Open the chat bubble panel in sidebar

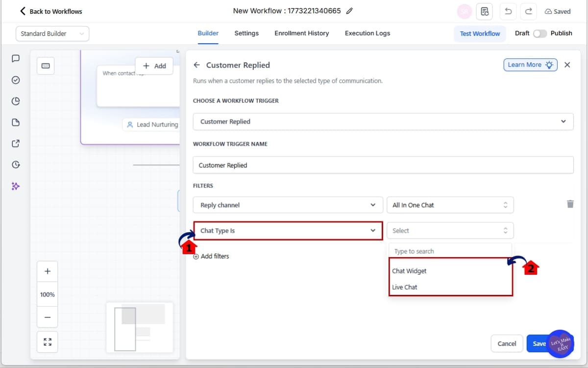[15, 58]
